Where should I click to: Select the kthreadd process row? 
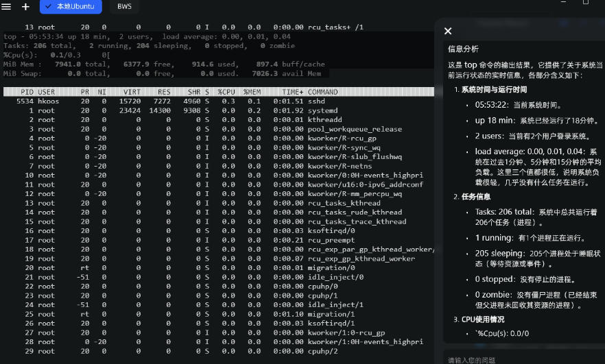tap(220, 120)
